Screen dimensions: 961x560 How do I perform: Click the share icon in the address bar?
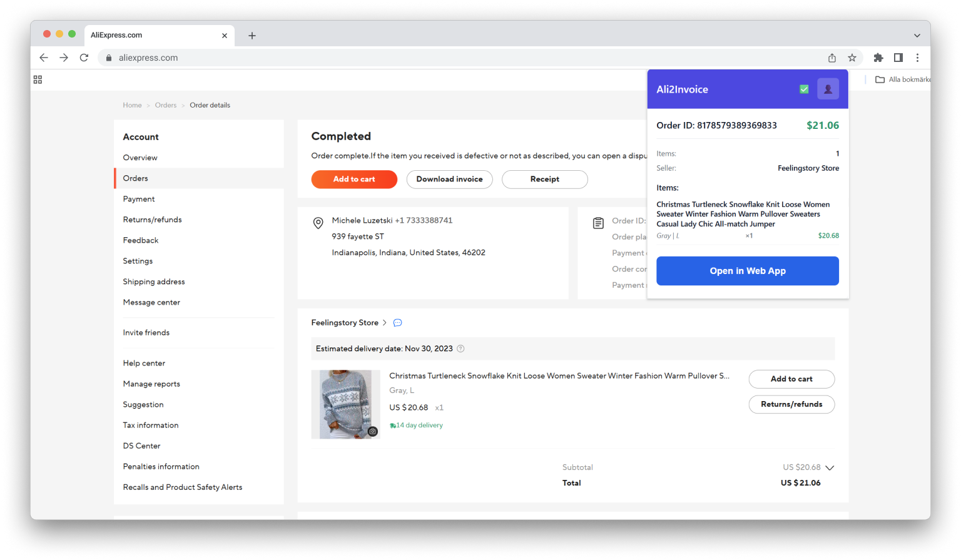coord(831,58)
